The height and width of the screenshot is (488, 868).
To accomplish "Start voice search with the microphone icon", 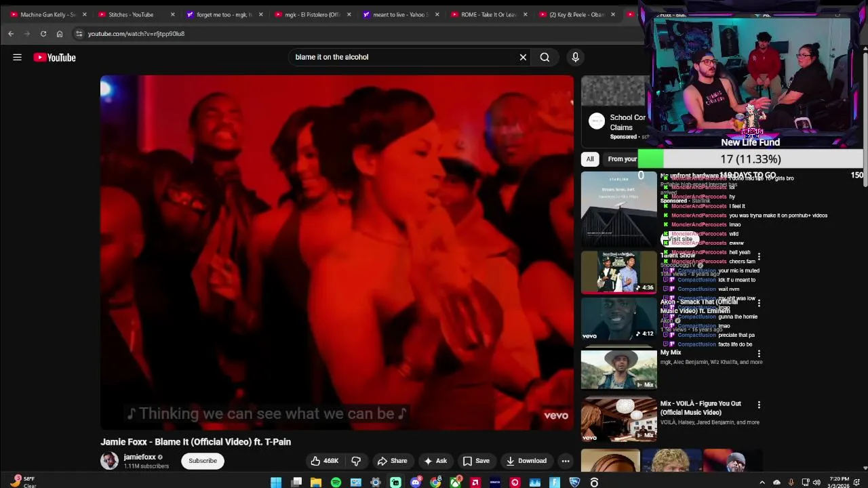I will tap(575, 58).
